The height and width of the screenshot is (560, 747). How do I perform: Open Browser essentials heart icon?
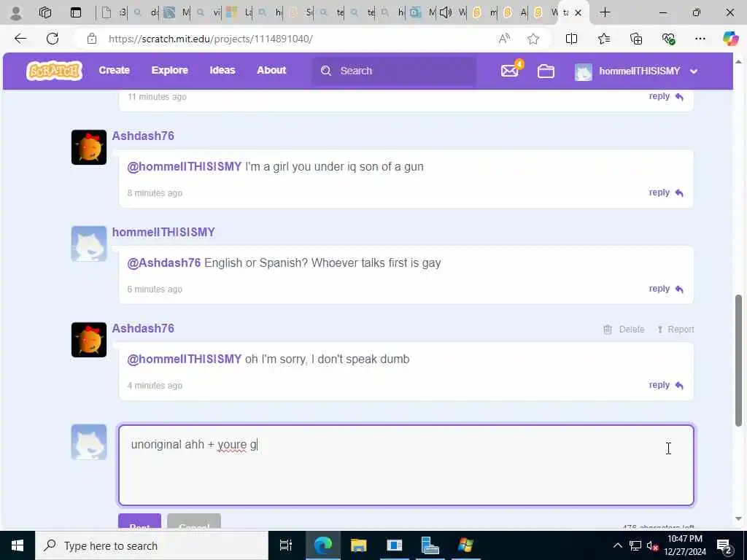click(x=668, y=39)
